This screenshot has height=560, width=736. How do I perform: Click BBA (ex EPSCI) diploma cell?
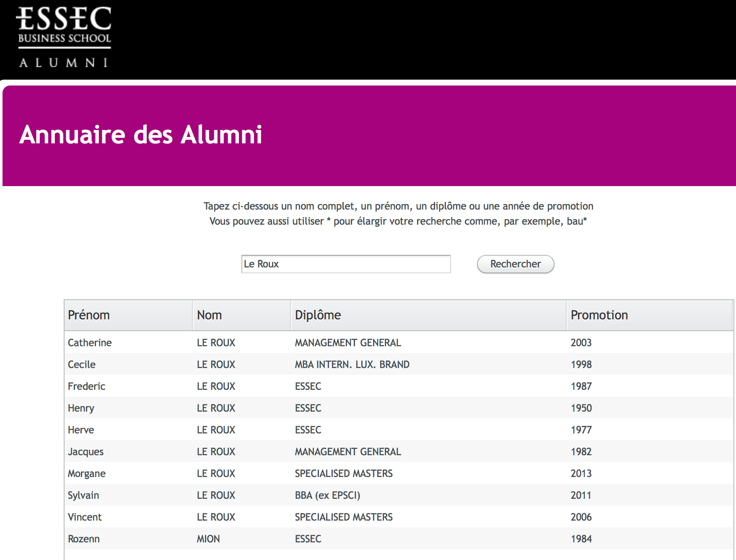327,495
